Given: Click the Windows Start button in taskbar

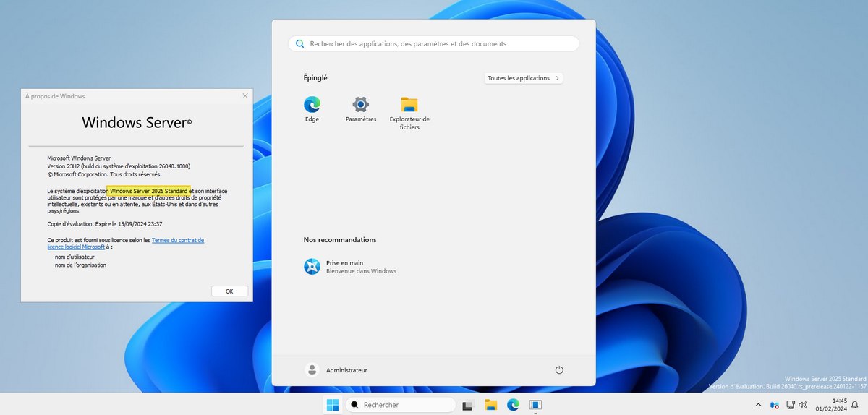Looking at the screenshot, I should [x=333, y=405].
